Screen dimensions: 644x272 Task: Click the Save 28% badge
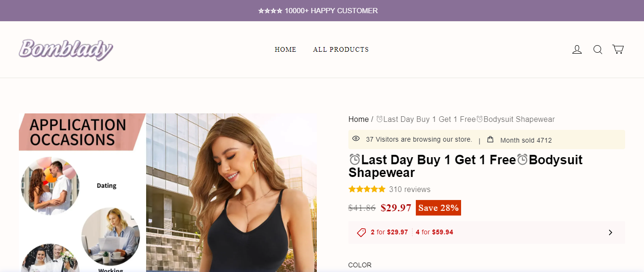pos(438,208)
